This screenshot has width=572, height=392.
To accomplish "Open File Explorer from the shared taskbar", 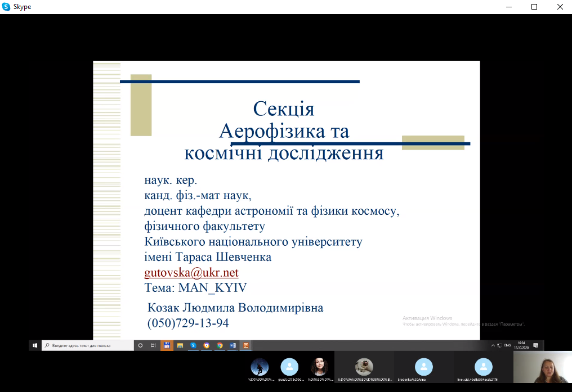I will (x=180, y=345).
